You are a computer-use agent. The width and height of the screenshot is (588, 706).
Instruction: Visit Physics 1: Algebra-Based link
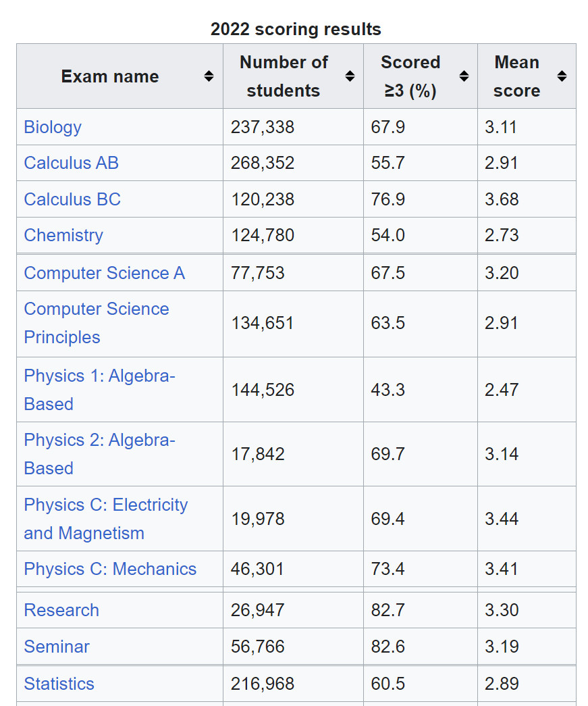click(x=99, y=389)
